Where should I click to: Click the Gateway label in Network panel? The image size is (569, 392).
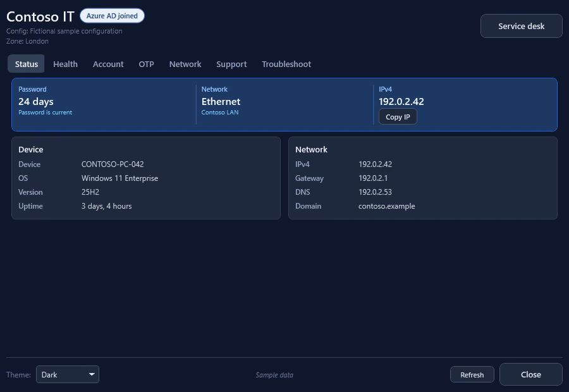point(310,178)
